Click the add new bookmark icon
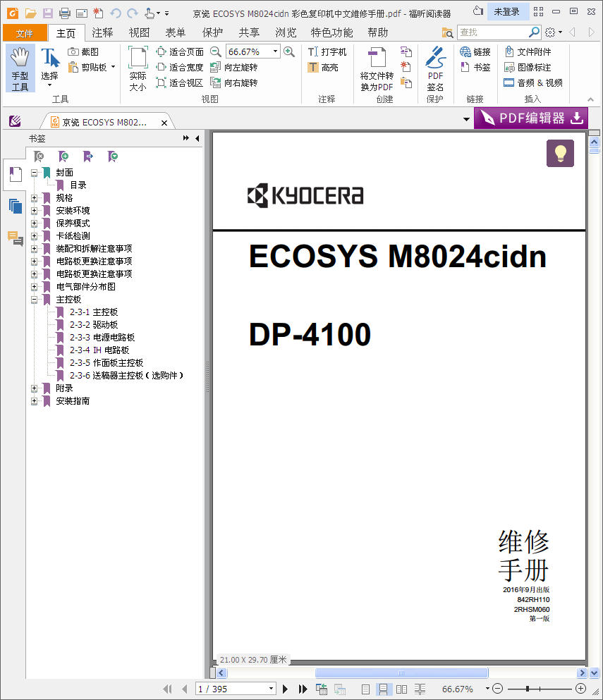Image resolution: width=603 pixels, height=700 pixels. pyautogui.click(x=63, y=156)
